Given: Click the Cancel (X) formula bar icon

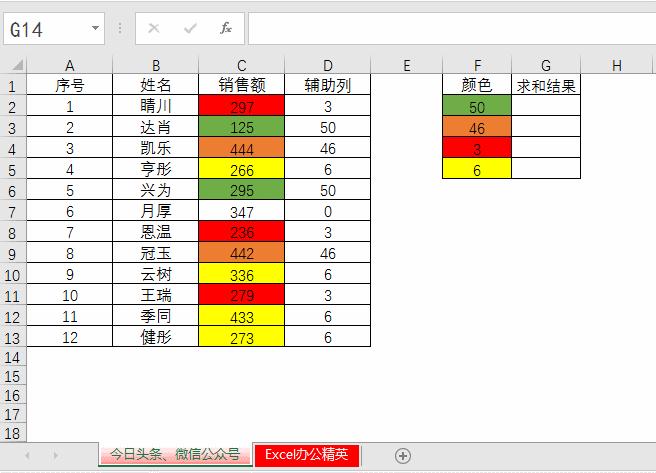Looking at the screenshot, I should (x=154, y=28).
